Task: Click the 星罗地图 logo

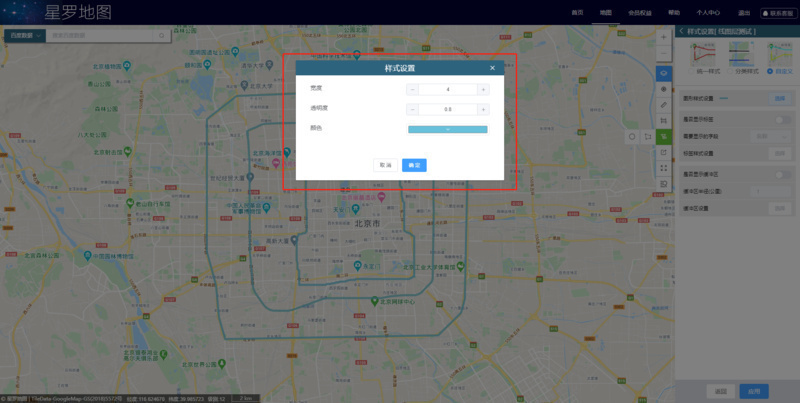Action: click(x=78, y=12)
